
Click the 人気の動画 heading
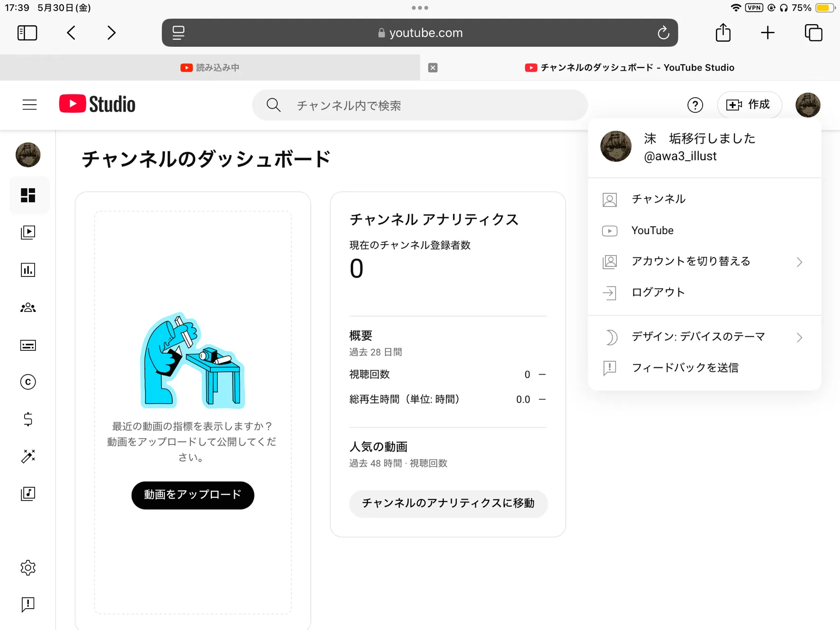(379, 447)
